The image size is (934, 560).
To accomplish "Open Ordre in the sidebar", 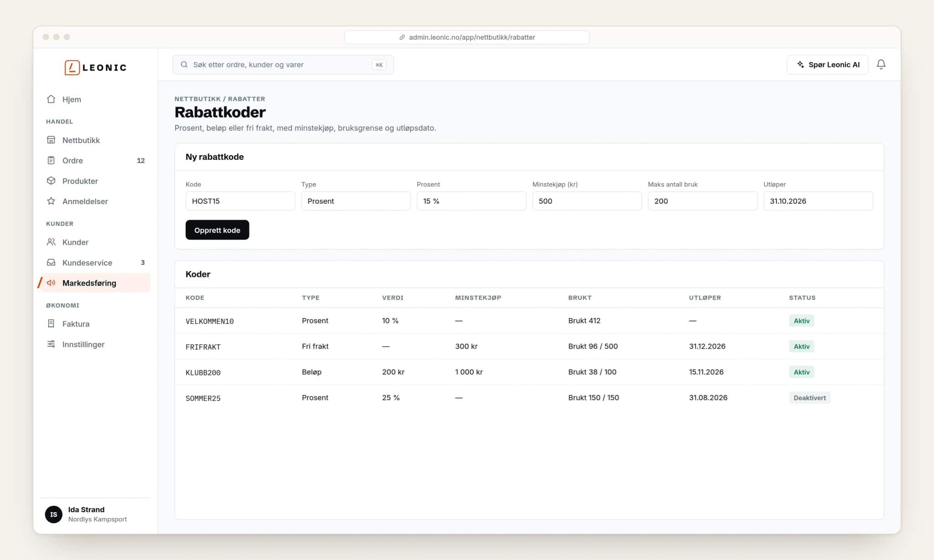I will tap(95, 160).
